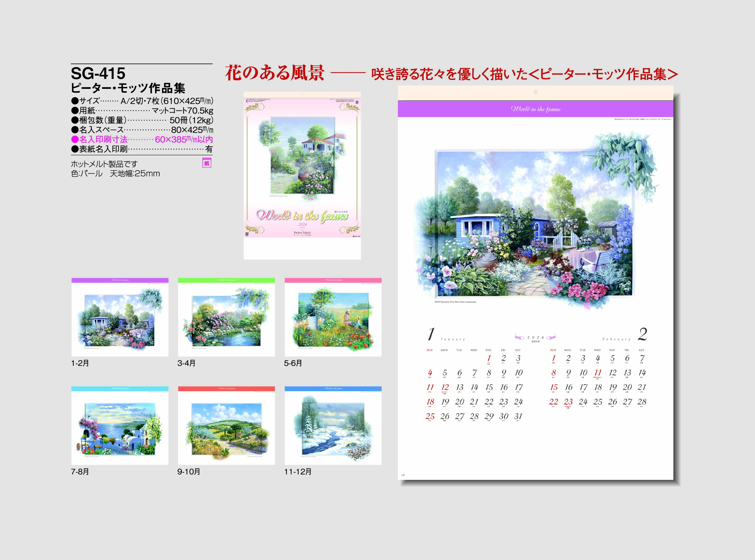755x560 pixels.
Task: Click the QR code on the cover
Action: (247, 234)
